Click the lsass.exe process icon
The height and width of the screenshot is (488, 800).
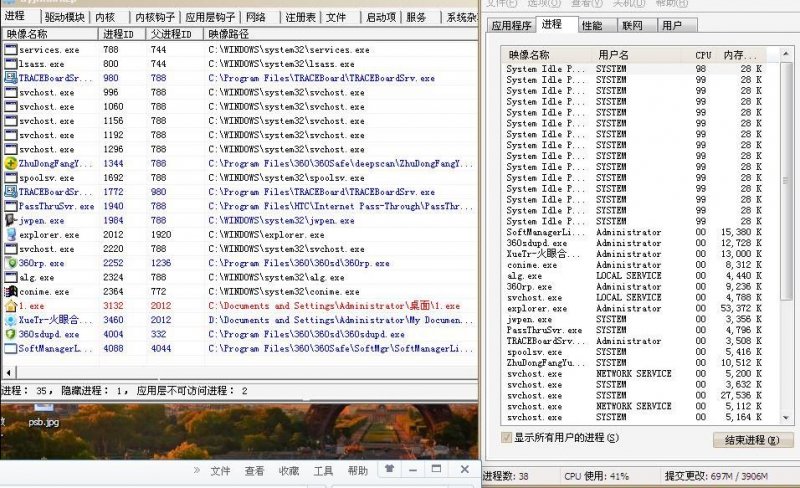[11, 64]
